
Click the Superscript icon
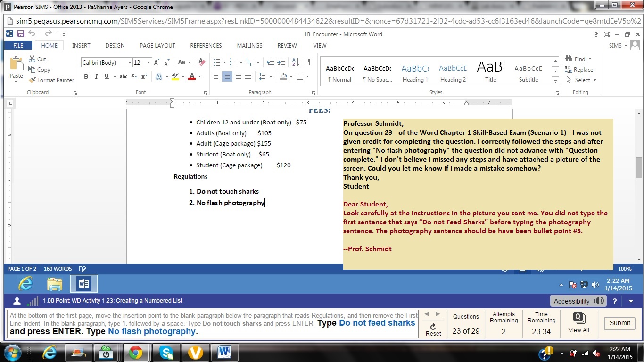click(x=144, y=76)
